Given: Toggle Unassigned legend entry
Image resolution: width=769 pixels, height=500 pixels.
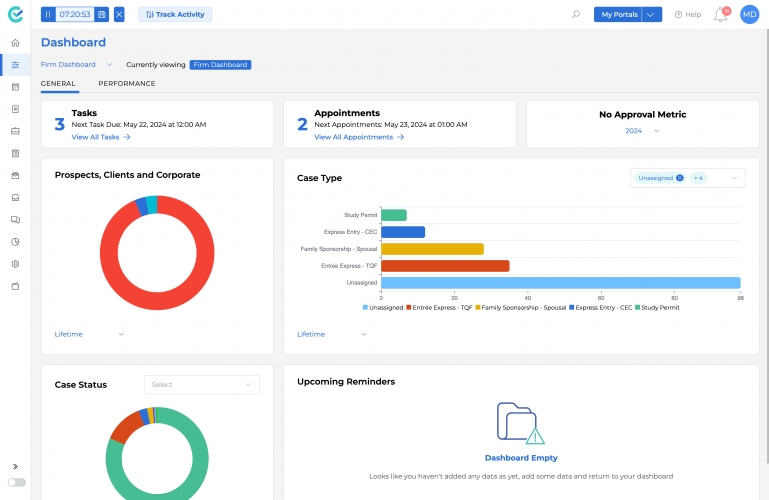Looking at the screenshot, I should coord(383,307).
